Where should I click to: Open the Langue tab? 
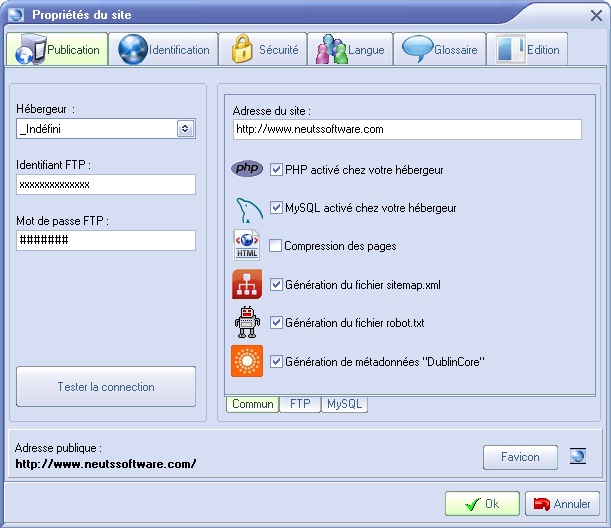350,49
